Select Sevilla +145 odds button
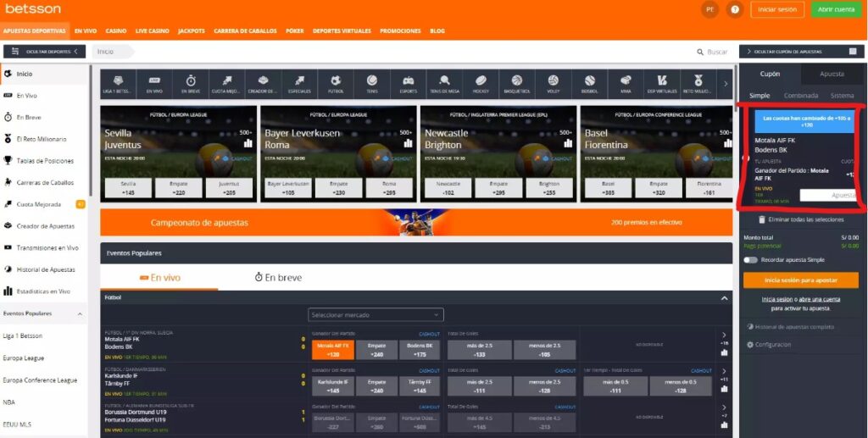Image resolution: width=868 pixels, height=438 pixels. click(128, 188)
